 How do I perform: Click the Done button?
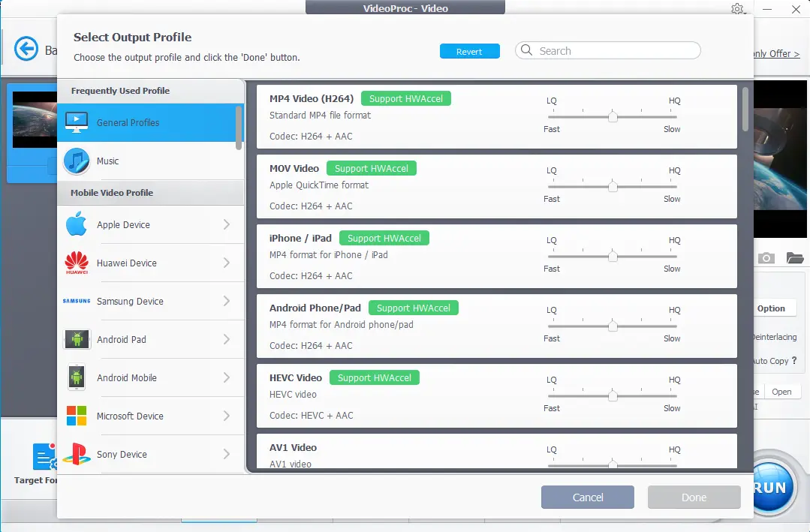pos(694,497)
